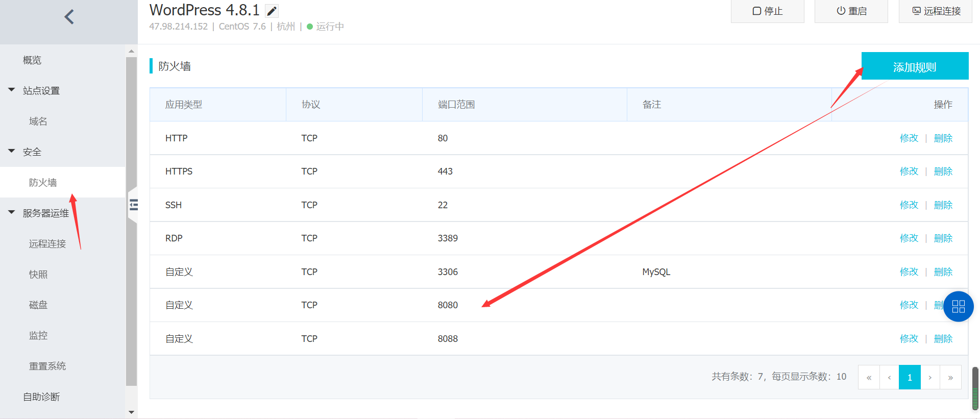Click the sidebar scrollbar up arrow

tap(132, 51)
